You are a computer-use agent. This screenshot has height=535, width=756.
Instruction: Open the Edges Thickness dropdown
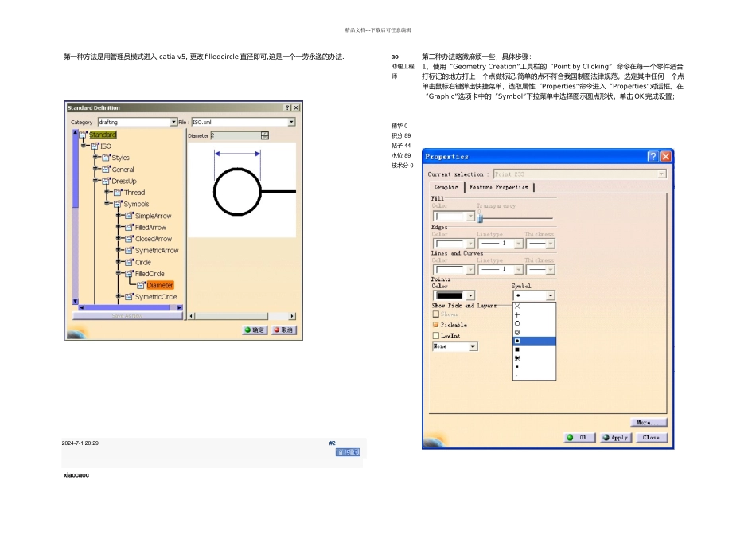pos(550,244)
